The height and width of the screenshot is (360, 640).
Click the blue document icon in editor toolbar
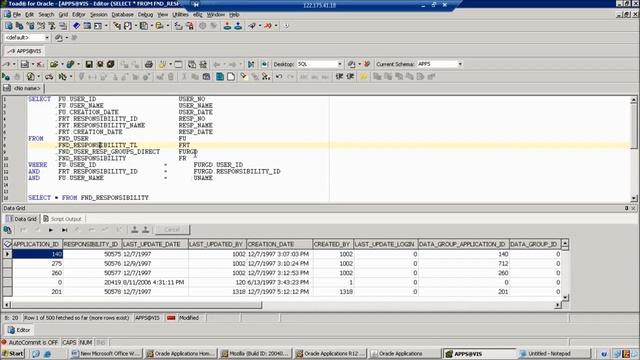[x=220, y=77]
